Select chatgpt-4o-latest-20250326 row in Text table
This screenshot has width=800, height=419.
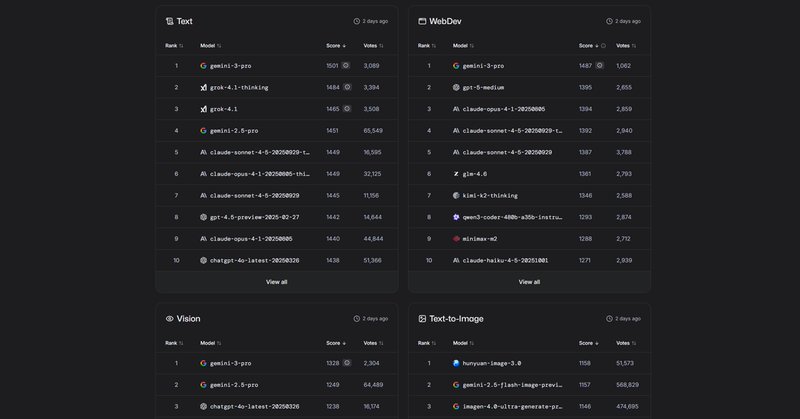tap(277, 260)
